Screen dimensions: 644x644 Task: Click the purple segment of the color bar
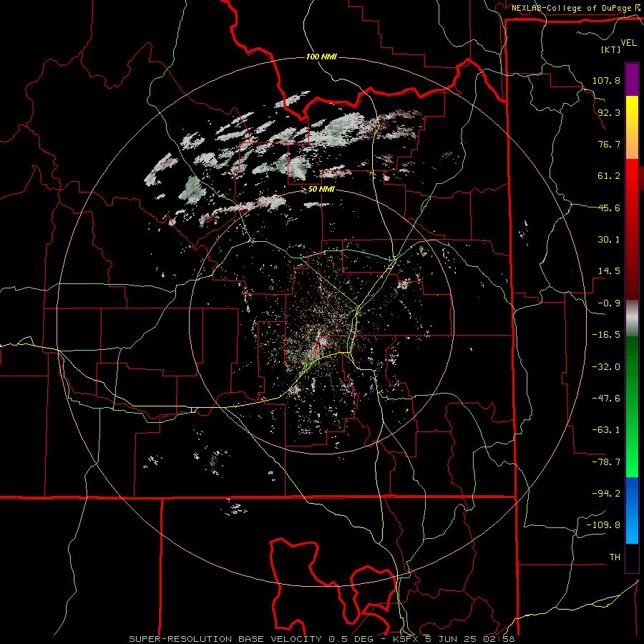[632, 79]
